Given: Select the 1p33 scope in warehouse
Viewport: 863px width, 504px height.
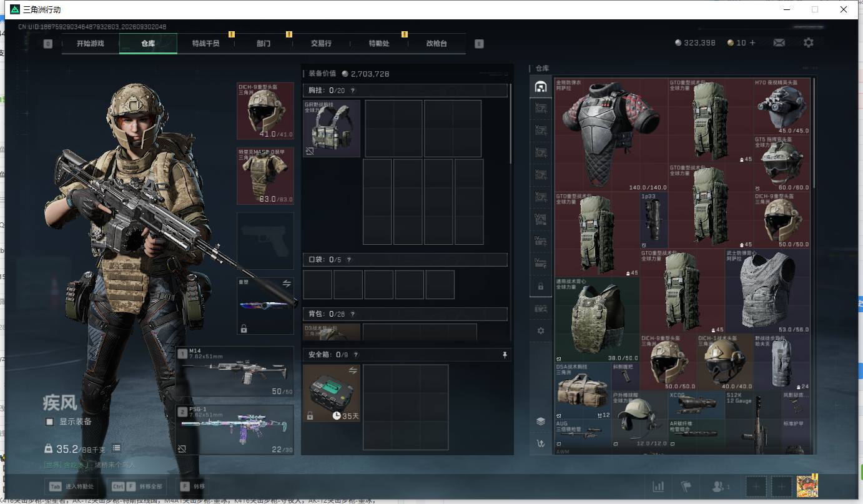Looking at the screenshot, I should point(654,220).
